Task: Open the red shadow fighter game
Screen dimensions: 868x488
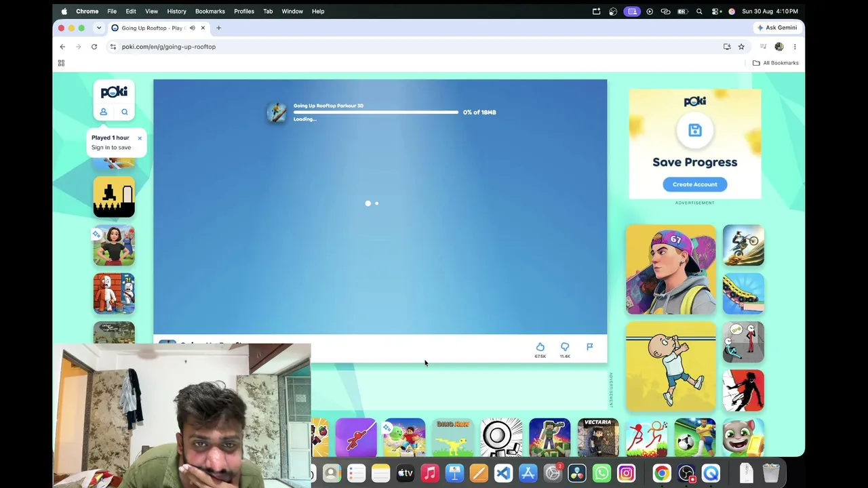Action: click(743, 390)
